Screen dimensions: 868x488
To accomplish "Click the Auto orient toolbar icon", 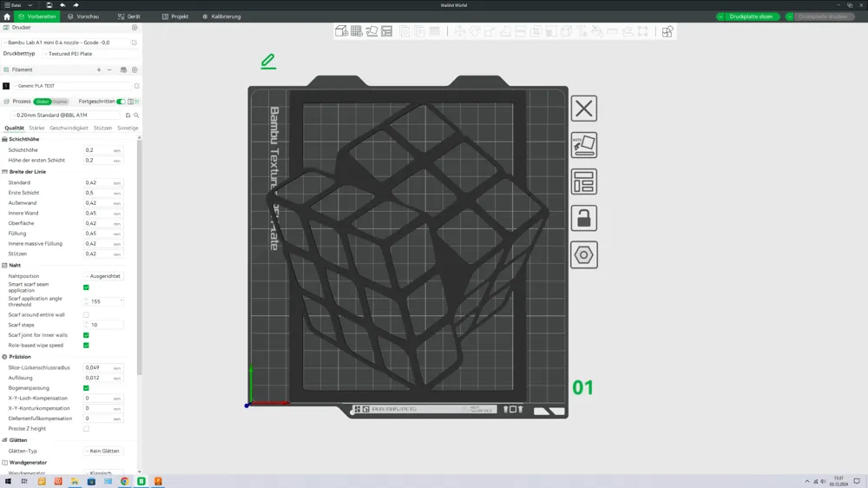I will click(372, 31).
